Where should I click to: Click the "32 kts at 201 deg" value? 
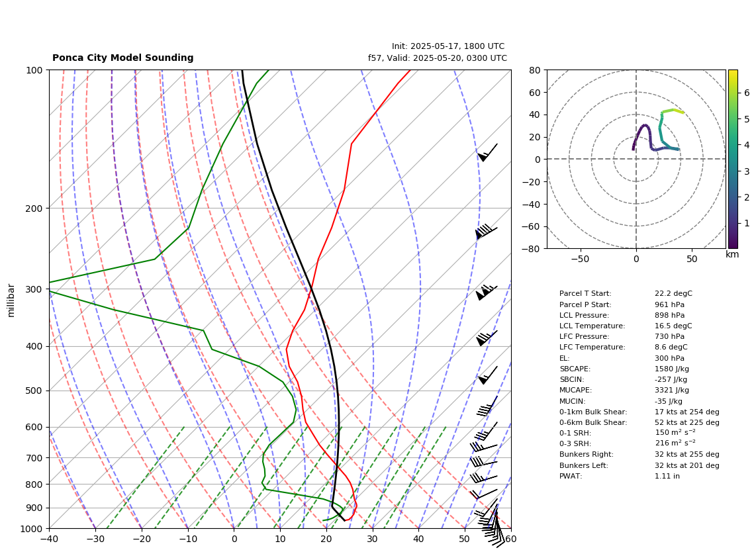pyautogui.click(x=687, y=465)
